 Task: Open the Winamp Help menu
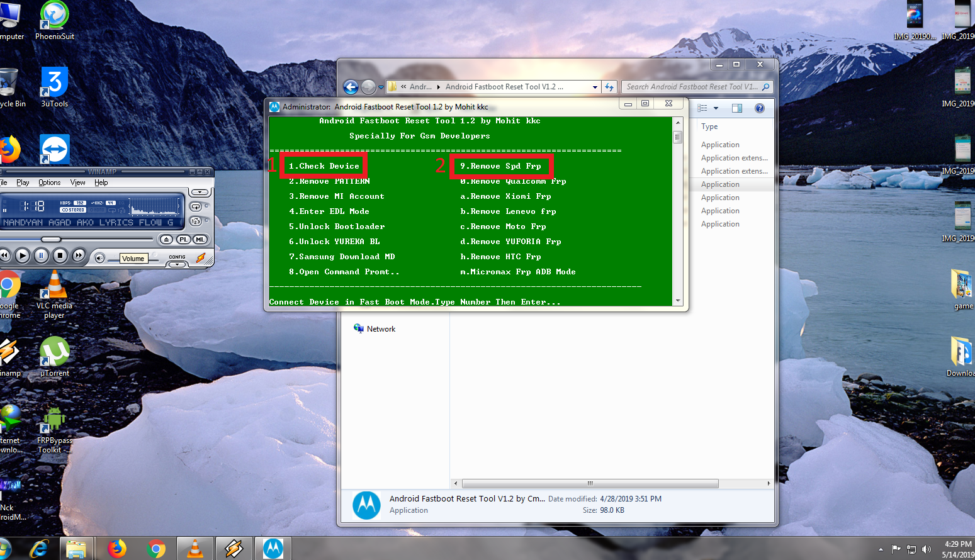(x=101, y=182)
